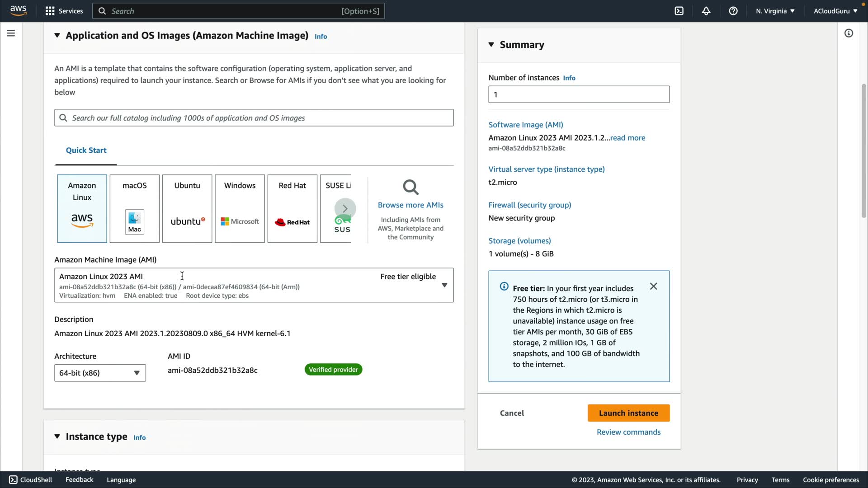Click the AWS logo home icon
Viewport: 868px width, 488px height.
pos(18,10)
